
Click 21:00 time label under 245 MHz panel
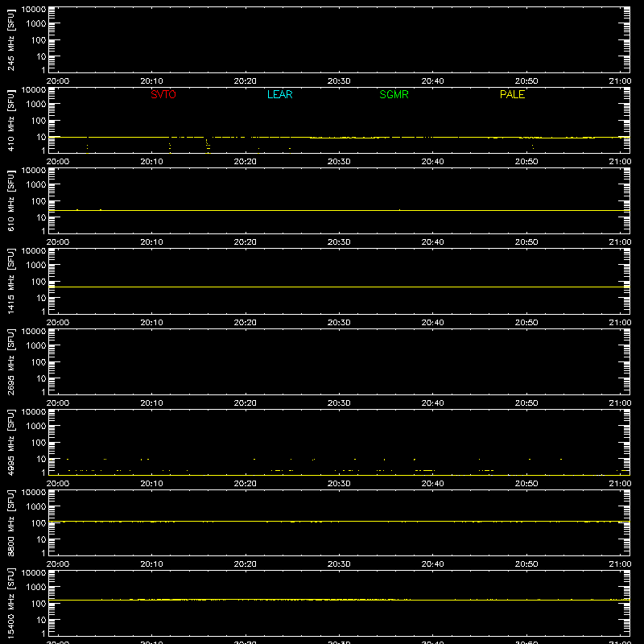620,81
